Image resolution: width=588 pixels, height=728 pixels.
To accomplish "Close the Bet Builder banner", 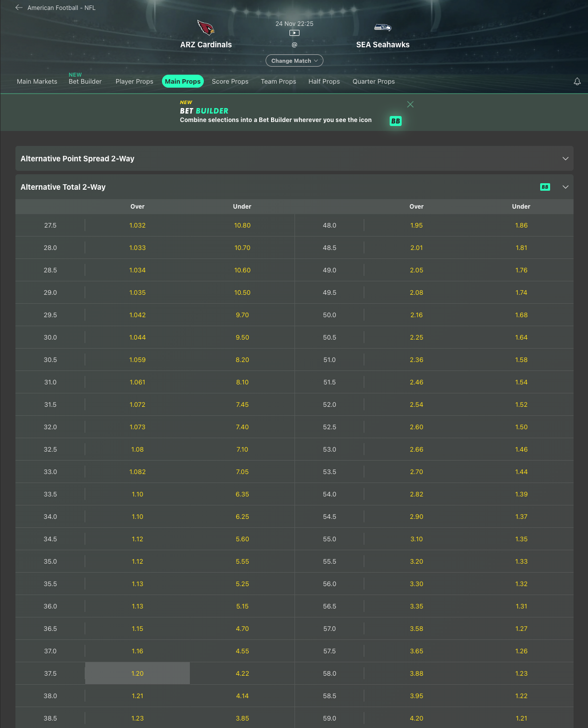I will [410, 104].
